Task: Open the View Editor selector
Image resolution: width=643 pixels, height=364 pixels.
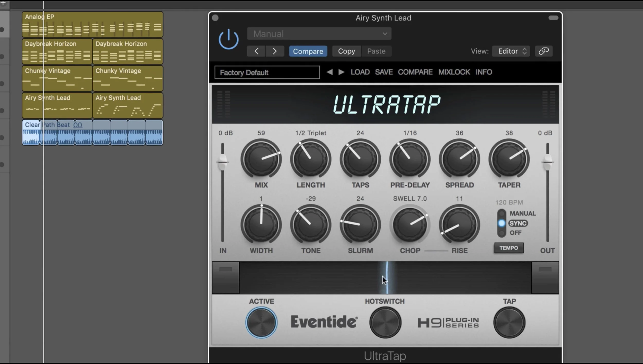Action: point(511,51)
